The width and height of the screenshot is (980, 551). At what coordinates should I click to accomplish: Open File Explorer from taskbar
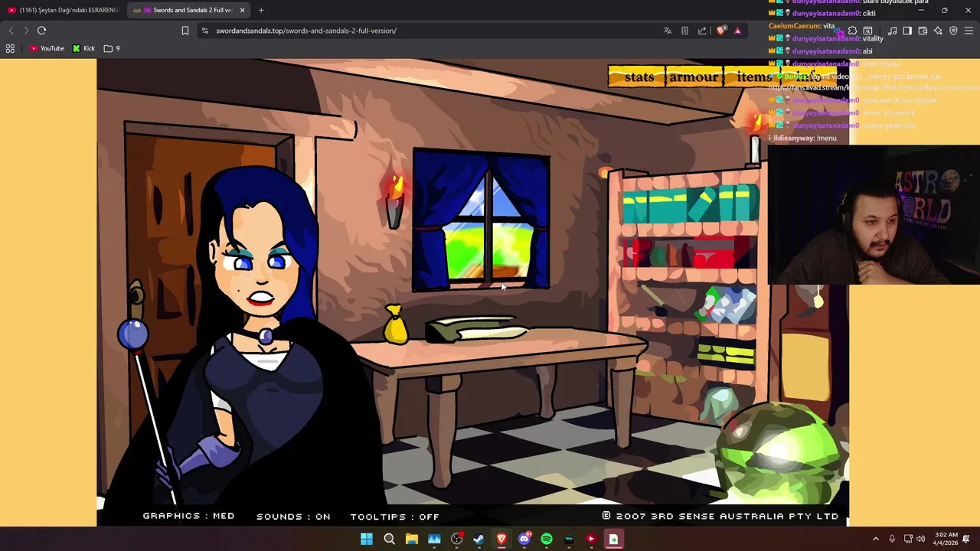[x=412, y=539]
